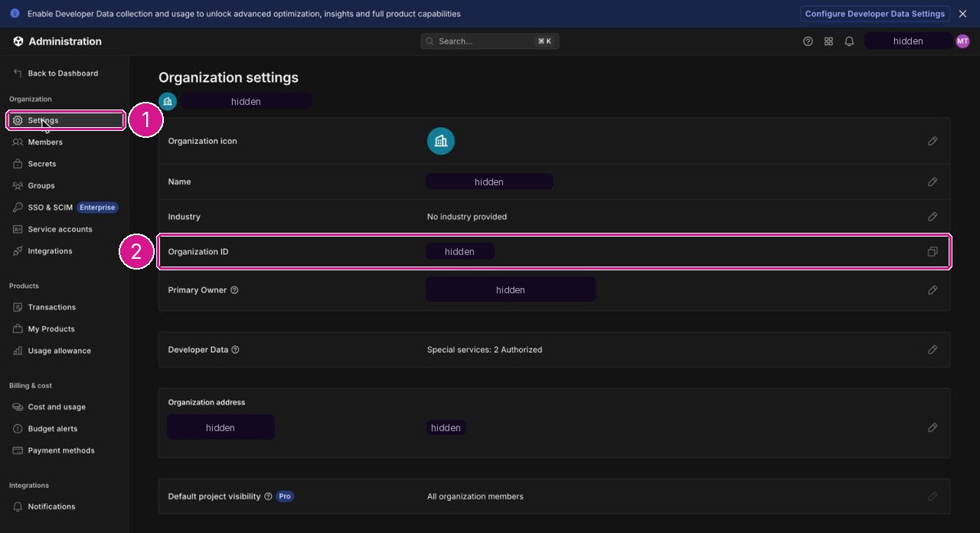Image resolution: width=980 pixels, height=533 pixels.
Task: Select 'No industry provided' text
Action: (467, 217)
